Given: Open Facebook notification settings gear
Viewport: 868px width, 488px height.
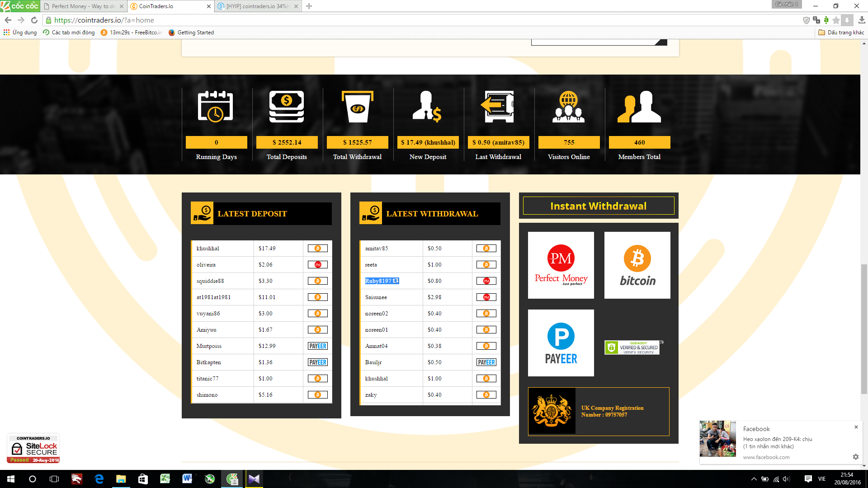Looking at the screenshot, I should click(x=855, y=457).
